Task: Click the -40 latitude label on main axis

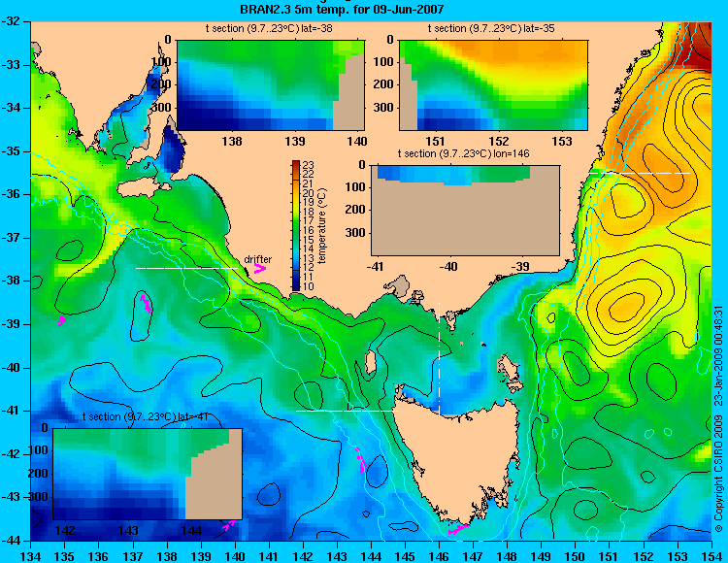Action: click(13, 368)
